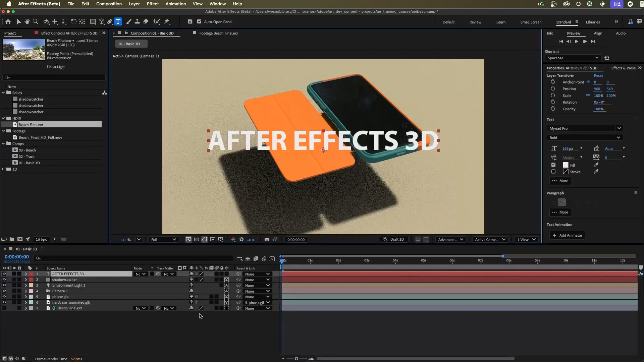Open the Layer menu
Viewport: 644px width, 362px height.
[x=134, y=4]
